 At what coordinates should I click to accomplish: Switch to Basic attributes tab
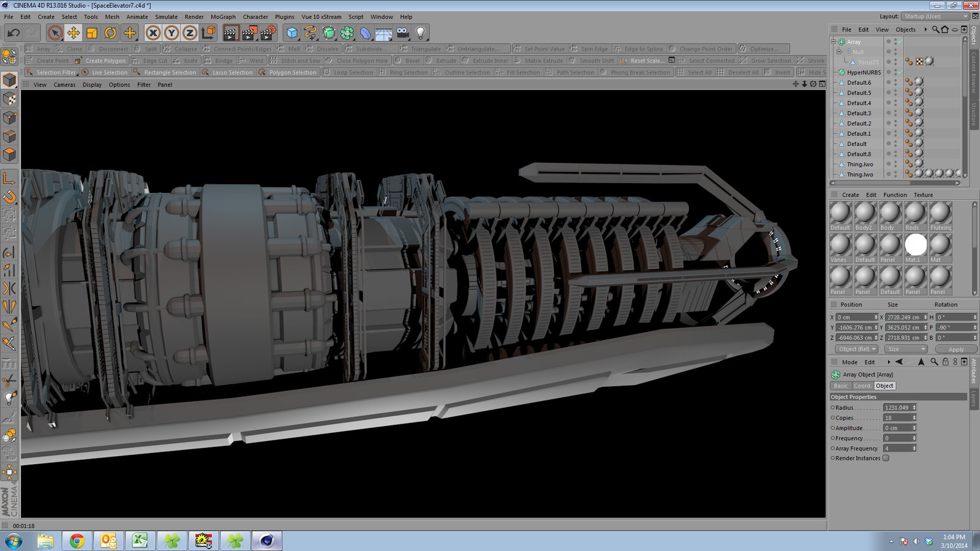pyautogui.click(x=841, y=386)
